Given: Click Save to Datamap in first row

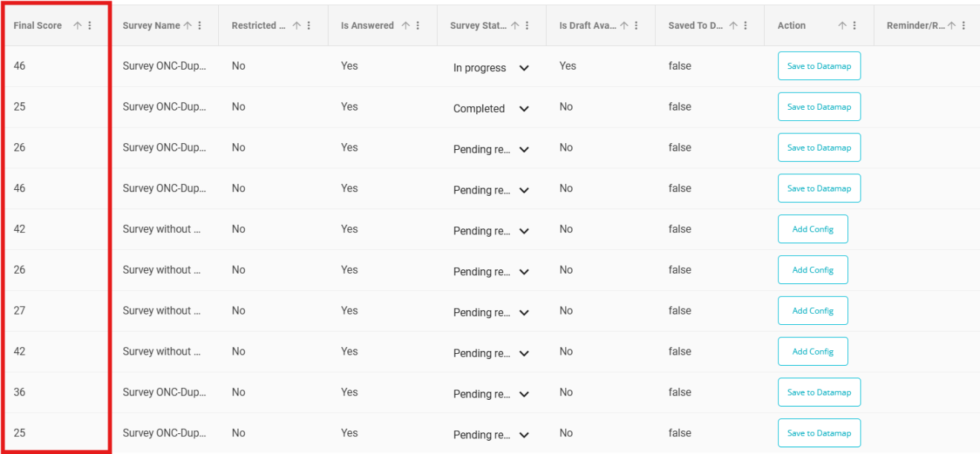Looking at the screenshot, I should pyautogui.click(x=819, y=66).
